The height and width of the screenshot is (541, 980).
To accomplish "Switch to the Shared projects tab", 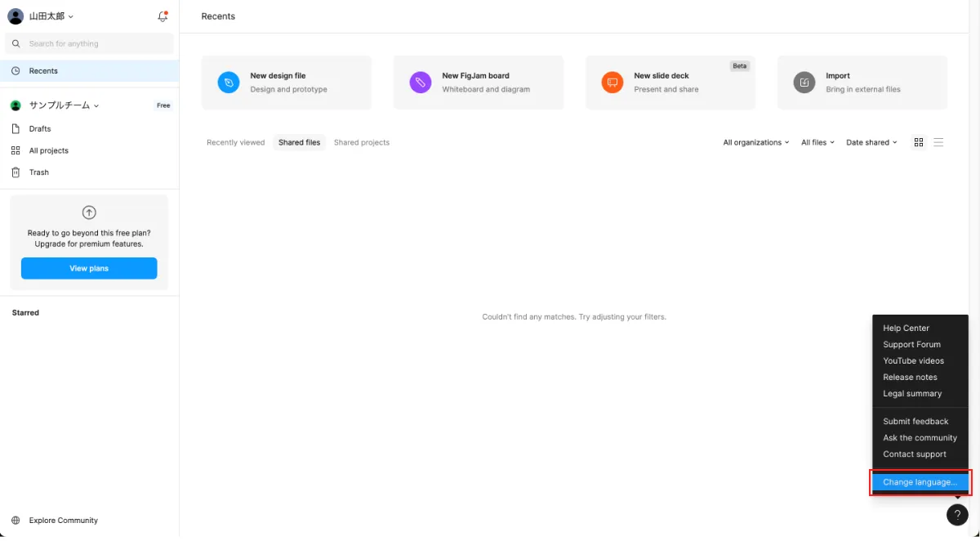I will pyautogui.click(x=362, y=142).
